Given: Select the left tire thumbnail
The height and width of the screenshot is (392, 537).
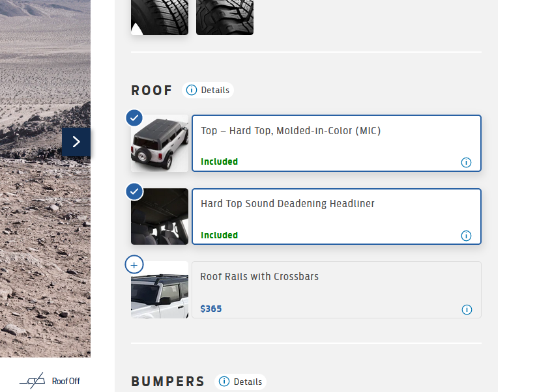Looking at the screenshot, I should tap(160, 17).
